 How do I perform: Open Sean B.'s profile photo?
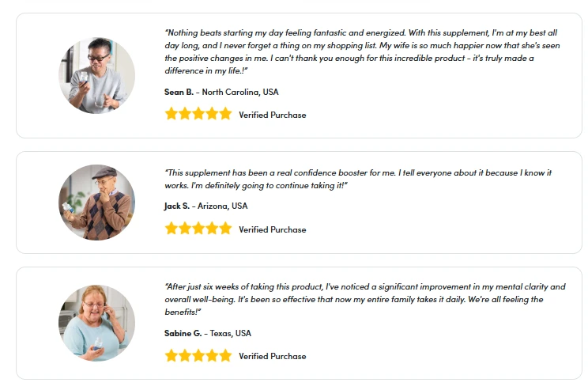click(96, 75)
